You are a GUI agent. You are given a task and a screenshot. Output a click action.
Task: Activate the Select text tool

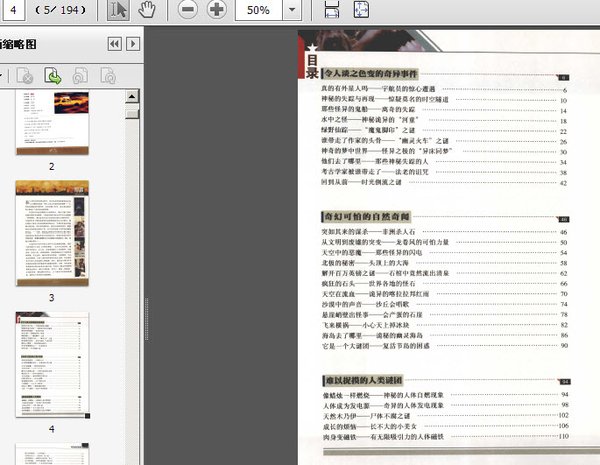(118, 10)
